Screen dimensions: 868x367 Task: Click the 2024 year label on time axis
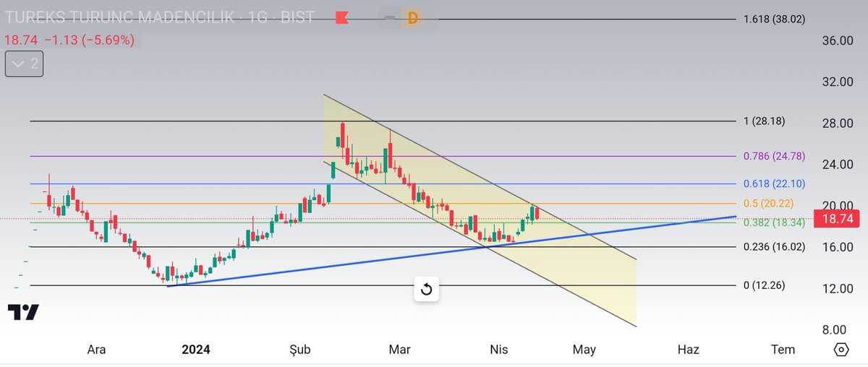coord(195,350)
